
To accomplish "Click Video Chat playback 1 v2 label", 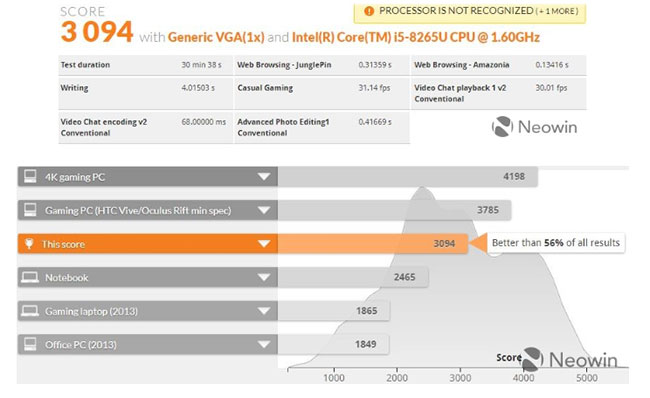I will [x=460, y=93].
